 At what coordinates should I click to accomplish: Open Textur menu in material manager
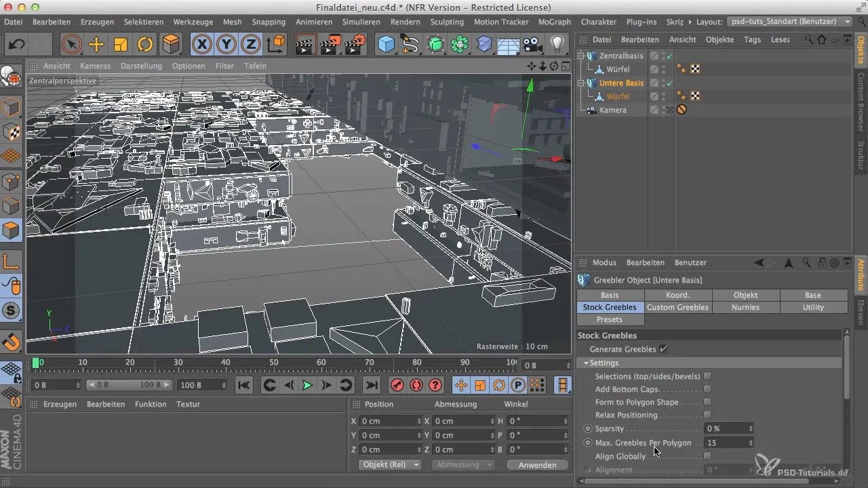point(188,404)
